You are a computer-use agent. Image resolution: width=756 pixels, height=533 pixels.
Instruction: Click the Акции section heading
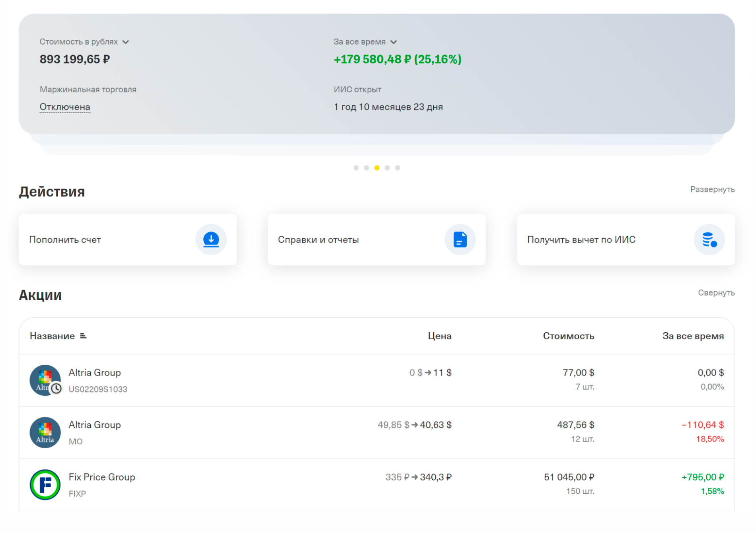[41, 295]
